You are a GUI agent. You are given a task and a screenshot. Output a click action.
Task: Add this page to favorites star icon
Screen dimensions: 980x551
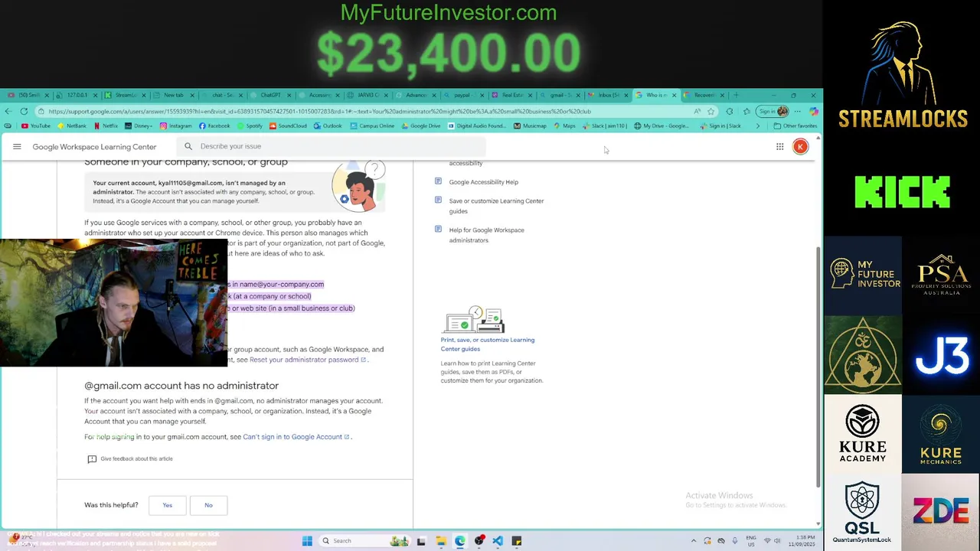[710, 111]
